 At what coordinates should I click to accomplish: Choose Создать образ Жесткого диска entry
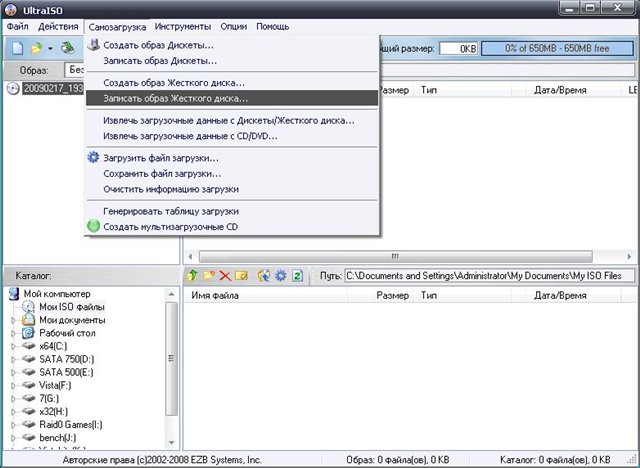pyautogui.click(x=232, y=83)
